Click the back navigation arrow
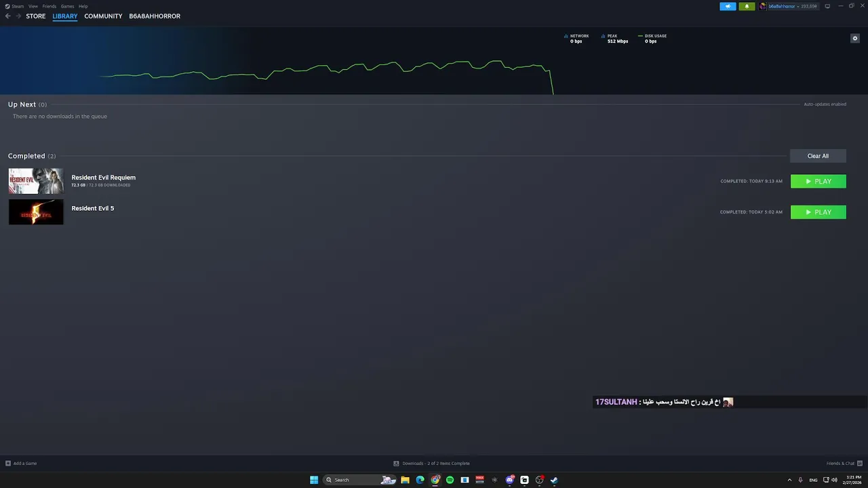868x488 pixels. [x=7, y=16]
